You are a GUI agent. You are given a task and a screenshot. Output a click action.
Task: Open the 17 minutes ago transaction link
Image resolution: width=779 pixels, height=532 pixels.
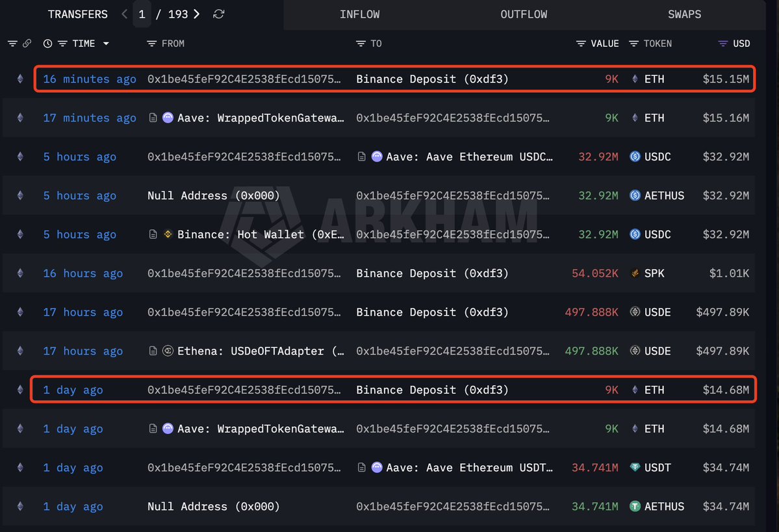tap(90, 118)
